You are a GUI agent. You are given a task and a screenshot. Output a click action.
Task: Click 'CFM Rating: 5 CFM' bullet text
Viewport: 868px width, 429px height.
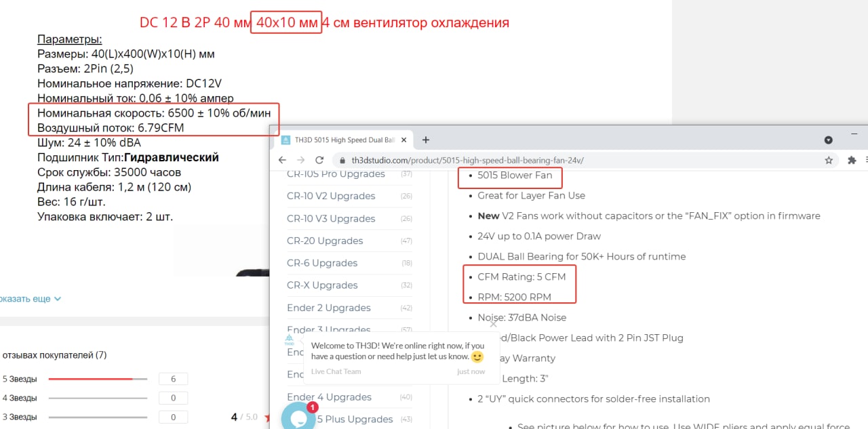click(x=521, y=277)
